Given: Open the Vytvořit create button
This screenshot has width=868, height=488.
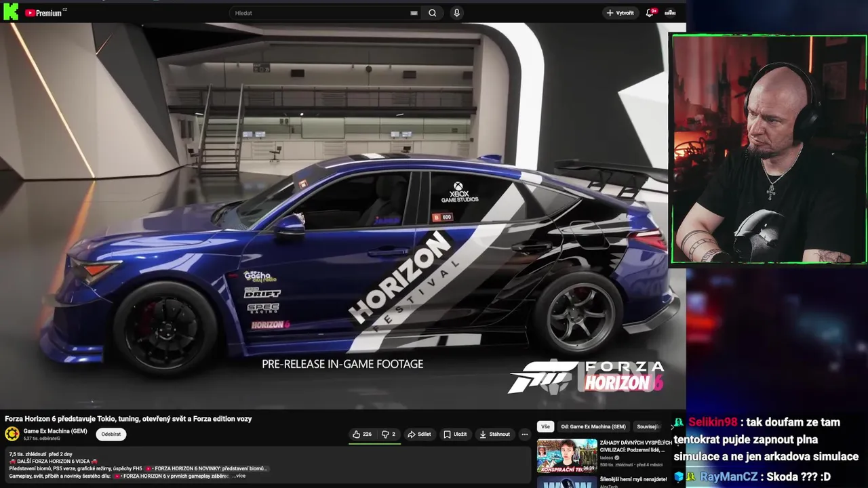Looking at the screenshot, I should coord(620,13).
